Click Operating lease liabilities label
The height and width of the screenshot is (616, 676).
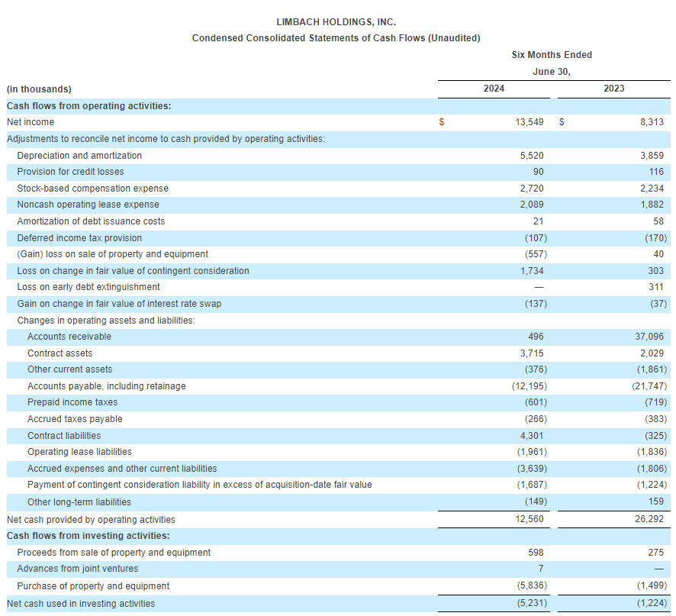[x=80, y=452]
